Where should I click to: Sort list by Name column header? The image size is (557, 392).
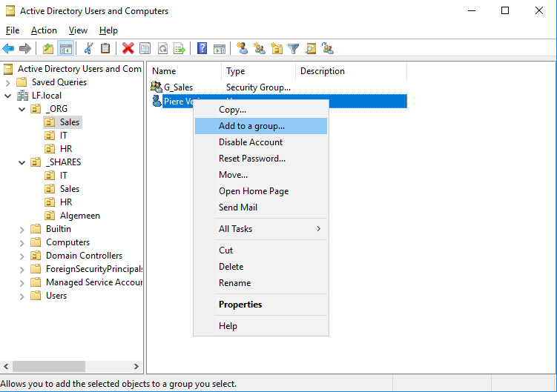185,71
